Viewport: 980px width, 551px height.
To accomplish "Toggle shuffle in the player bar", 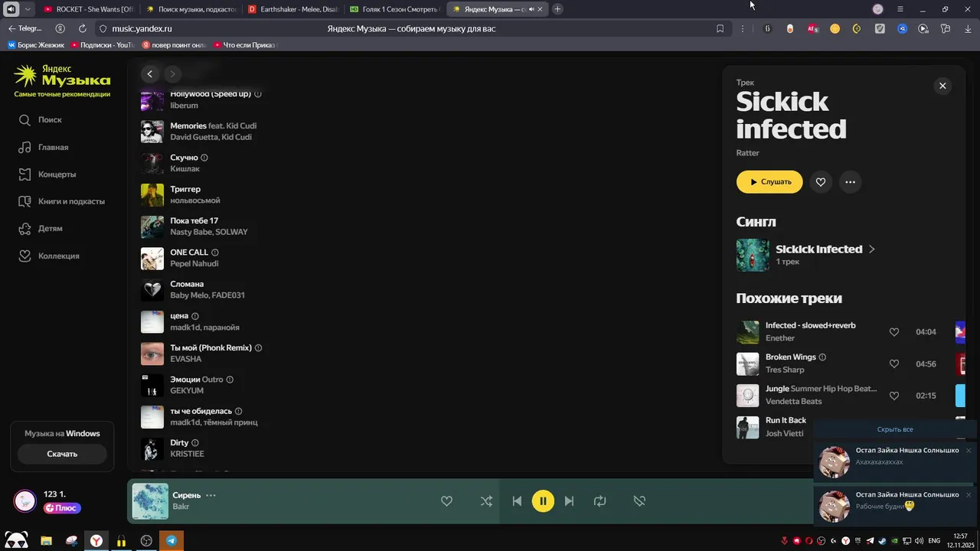I will (x=486, y=501).
